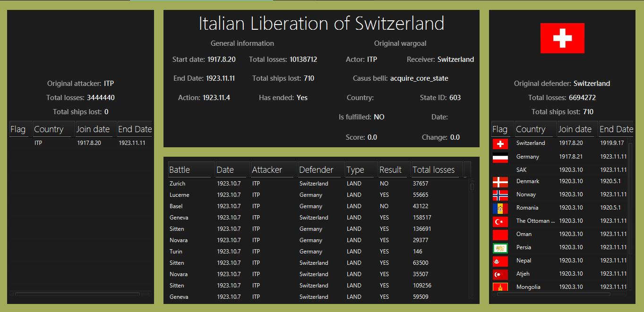Screen dimensions: 644x312
Task: Select the Novara battle with 29377 losses
Action: coord(318,240)
